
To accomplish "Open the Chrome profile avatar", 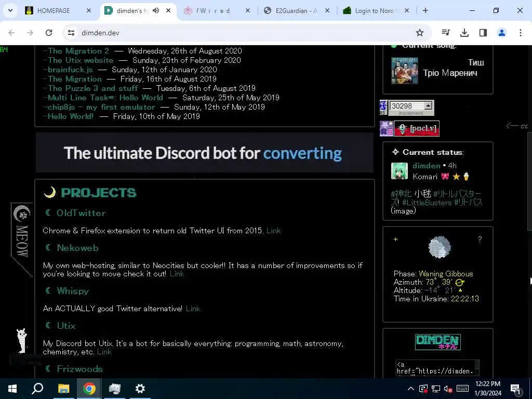I will coord(502,33).
